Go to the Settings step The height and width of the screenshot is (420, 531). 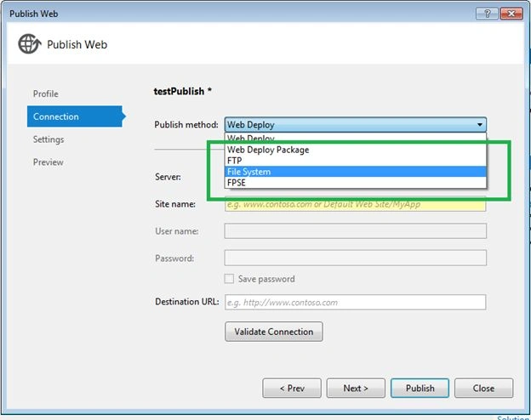(49, 139)
